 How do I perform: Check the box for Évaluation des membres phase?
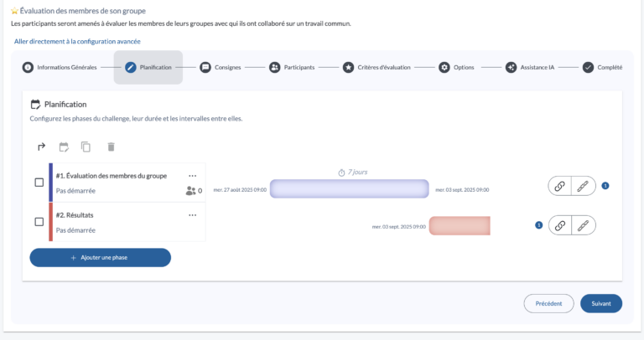39,183
